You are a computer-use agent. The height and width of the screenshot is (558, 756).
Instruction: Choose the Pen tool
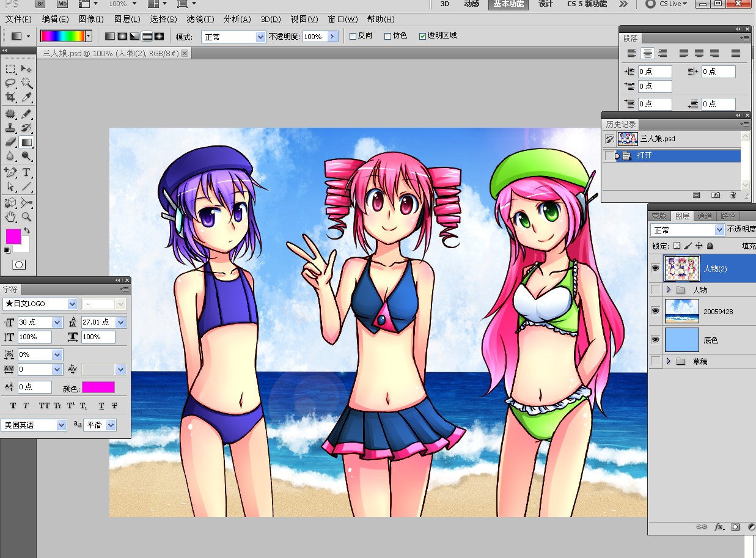10,172
